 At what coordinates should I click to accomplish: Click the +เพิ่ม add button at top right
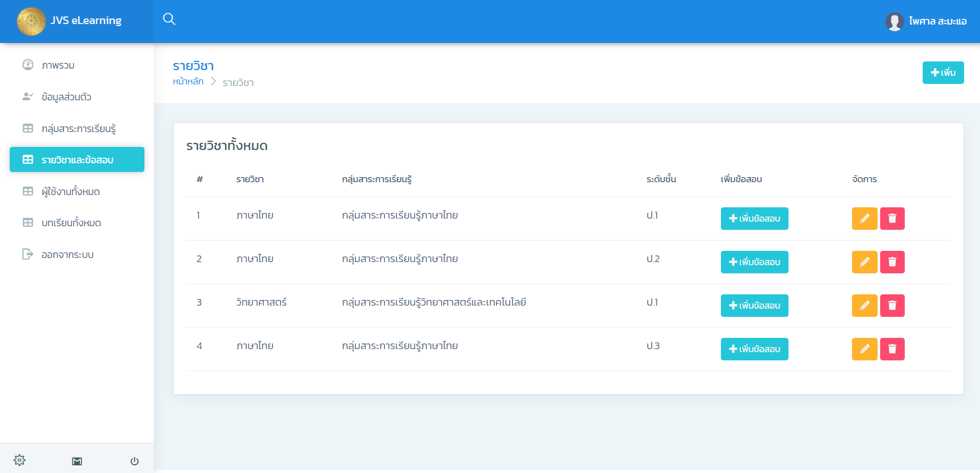point(943,73)
